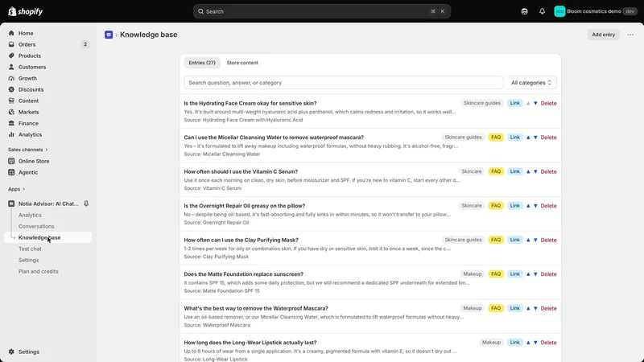644x362 pixels.
Task: Click the Growth icon in sidebar
Action: pos(11,78)
